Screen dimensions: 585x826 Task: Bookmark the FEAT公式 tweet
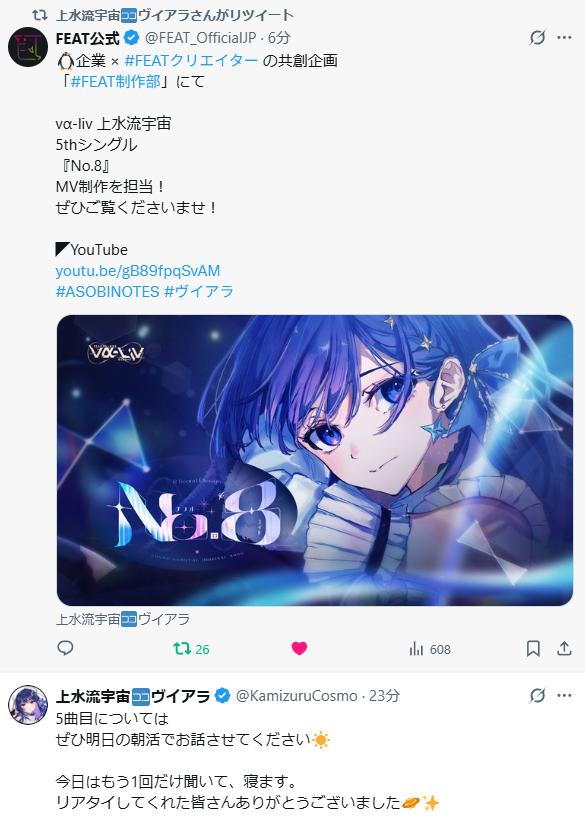coord(533,649)
